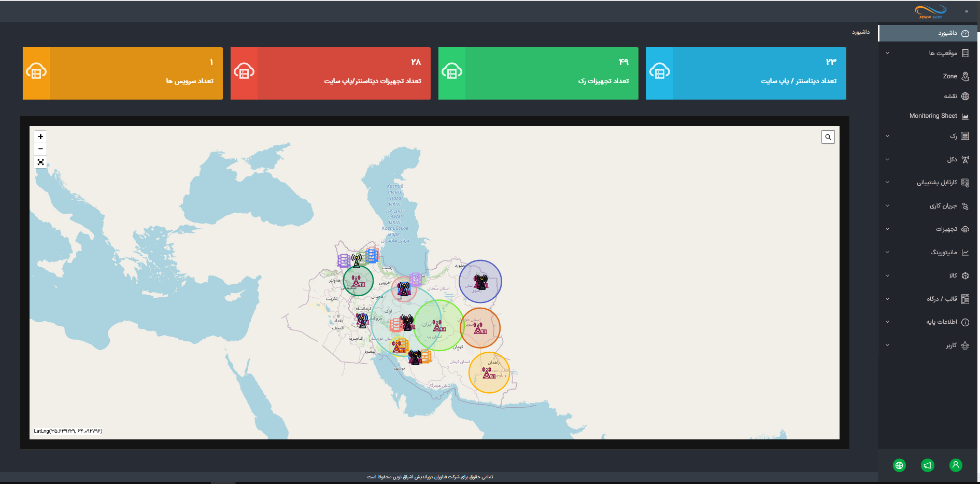Viewport: 980px width, 484px height.
Task: Click the blue datacenter count card
Action: (746, 73)
